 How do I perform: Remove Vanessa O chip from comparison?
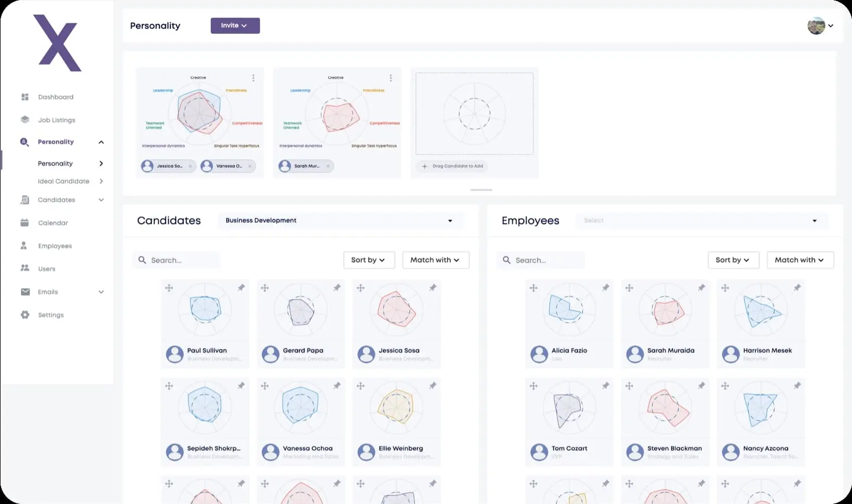click(249, 166)
